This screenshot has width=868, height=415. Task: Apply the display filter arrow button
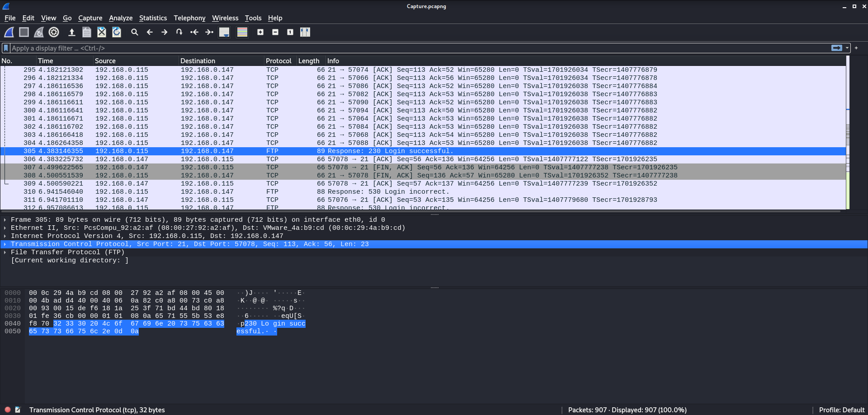837,48
